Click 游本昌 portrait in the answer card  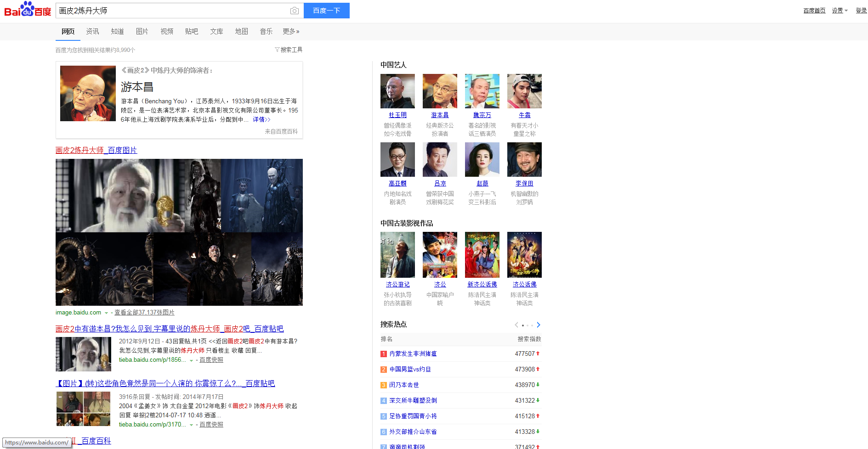coord(88,93)
